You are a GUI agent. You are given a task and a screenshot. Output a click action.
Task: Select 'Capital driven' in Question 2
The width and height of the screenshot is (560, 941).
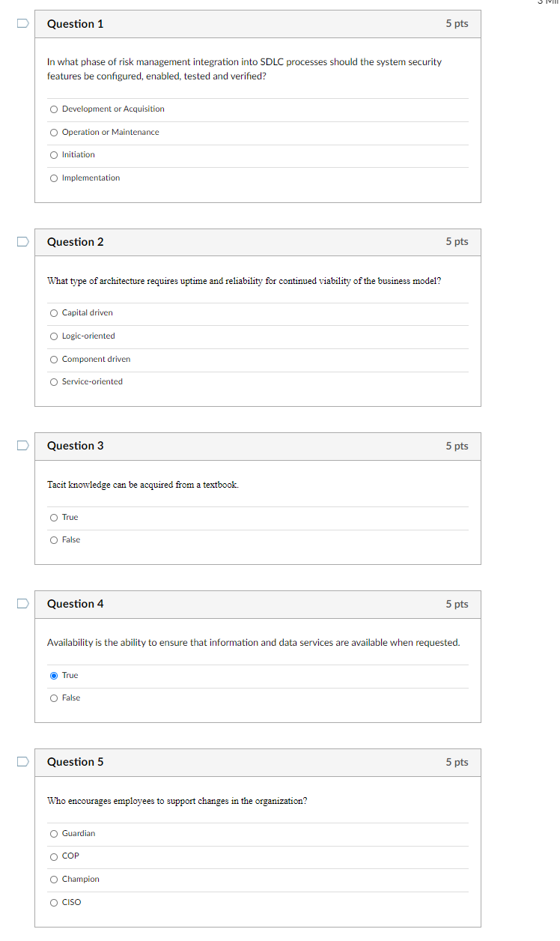53,313
